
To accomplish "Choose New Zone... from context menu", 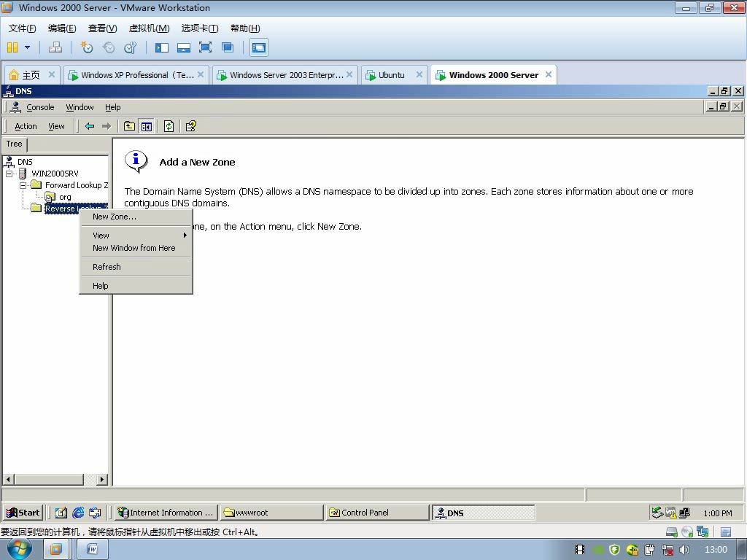I will pos(136,217).
